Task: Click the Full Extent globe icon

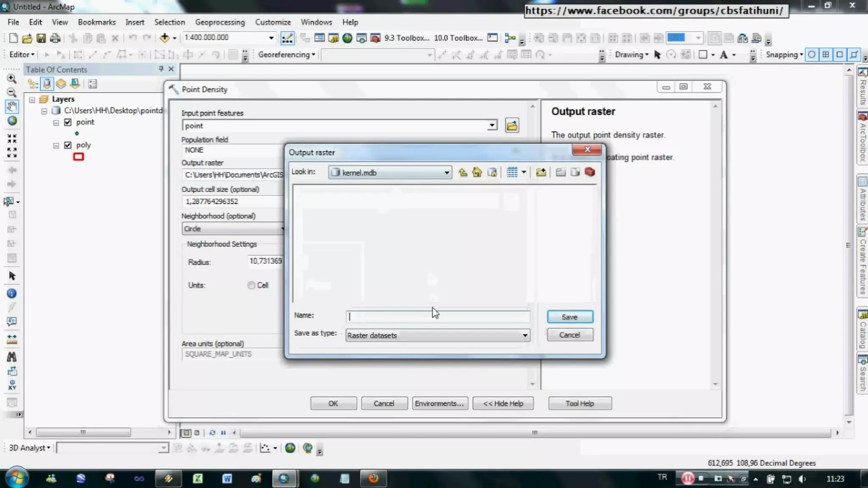Action: [x=12, y=121]
